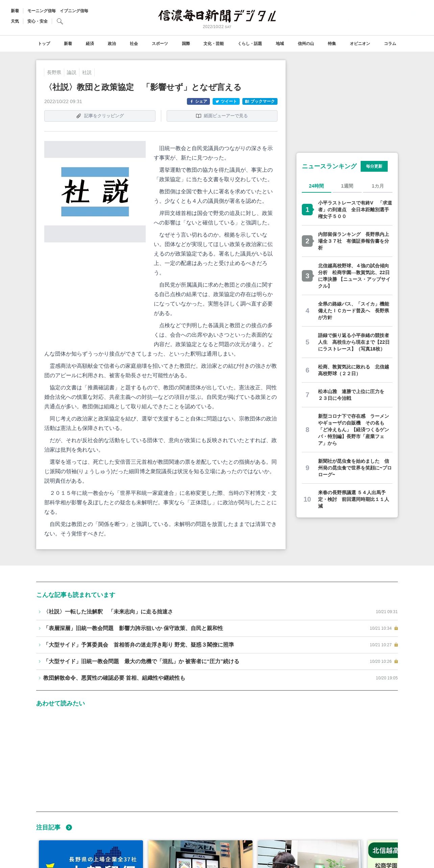Open 地域 section in navigation

pyautogui.click(x=280, y=44)
